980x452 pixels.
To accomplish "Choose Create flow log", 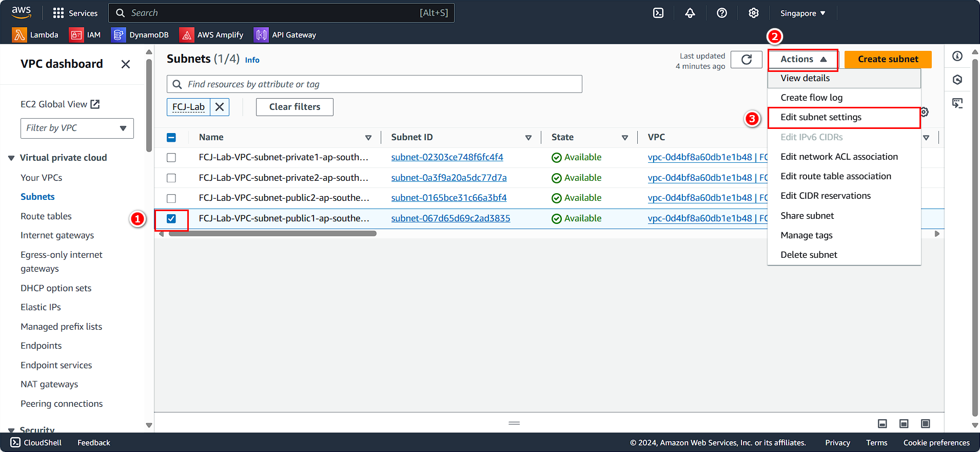I will point(844,98).
